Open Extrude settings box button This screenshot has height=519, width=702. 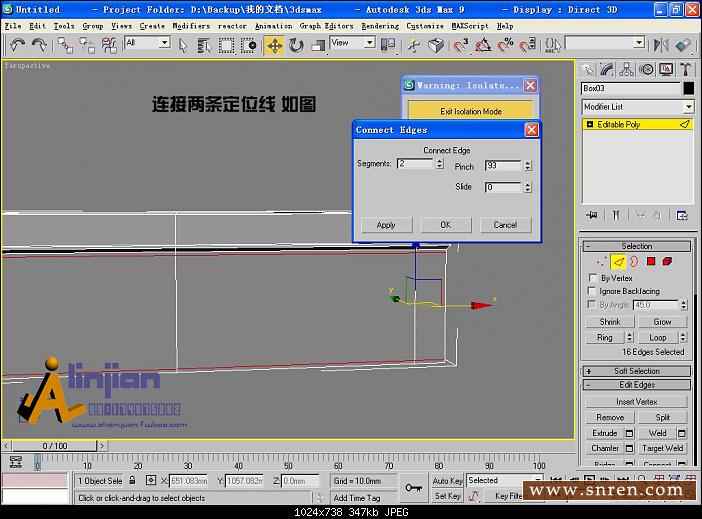point(629,433)
